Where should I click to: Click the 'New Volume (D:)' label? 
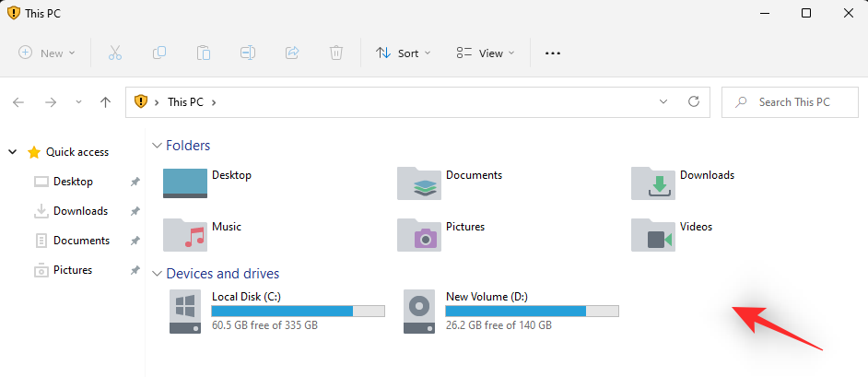click(487, 297)
